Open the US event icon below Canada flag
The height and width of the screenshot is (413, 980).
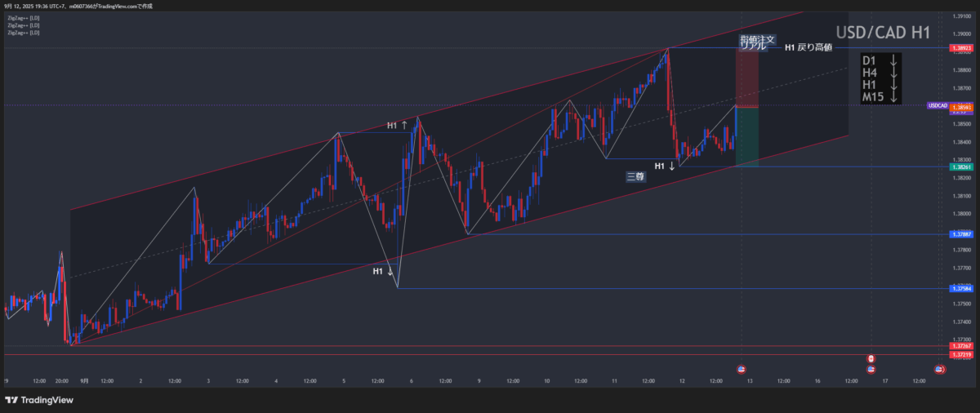pyautogui.click(x=871, y=370)
